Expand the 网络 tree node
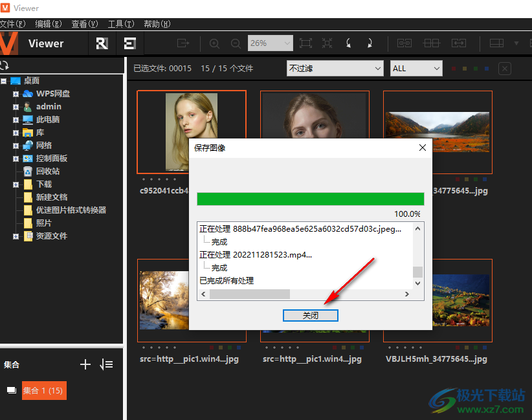532x420 pixels. (16, 146)
